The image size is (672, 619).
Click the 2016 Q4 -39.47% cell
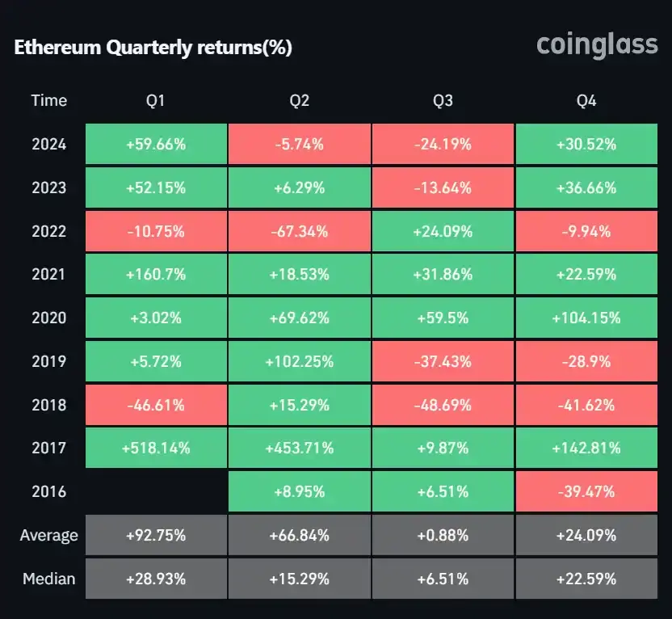586,491
